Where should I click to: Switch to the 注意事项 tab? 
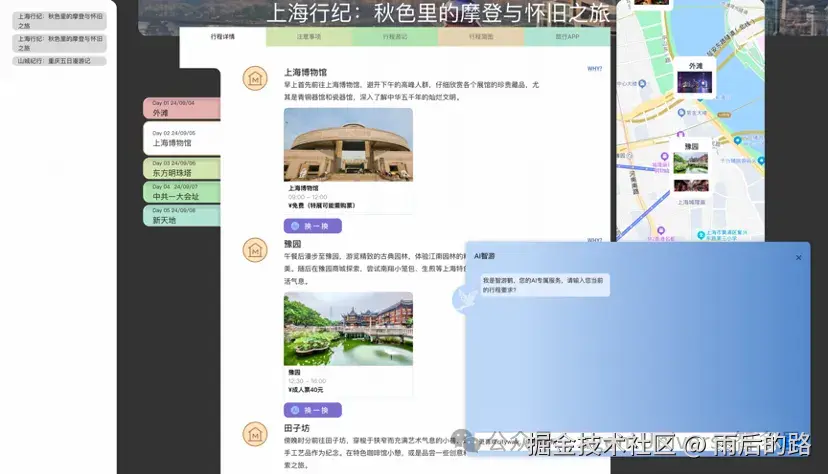click(x=309, y=37)
